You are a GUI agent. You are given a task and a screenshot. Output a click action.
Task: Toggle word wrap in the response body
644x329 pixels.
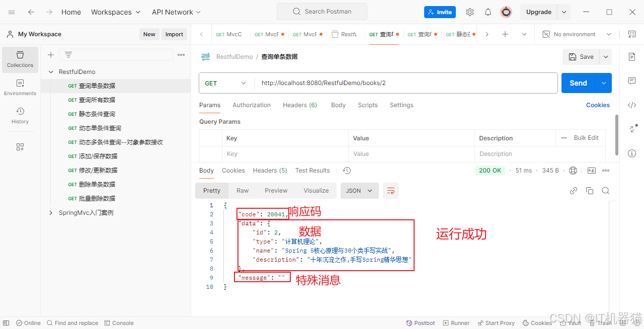point(391,191)
